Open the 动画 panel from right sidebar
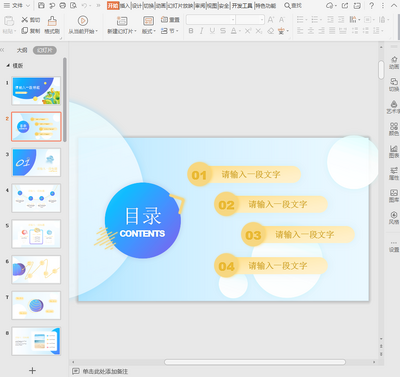400x377 pixels. (394, 63)
